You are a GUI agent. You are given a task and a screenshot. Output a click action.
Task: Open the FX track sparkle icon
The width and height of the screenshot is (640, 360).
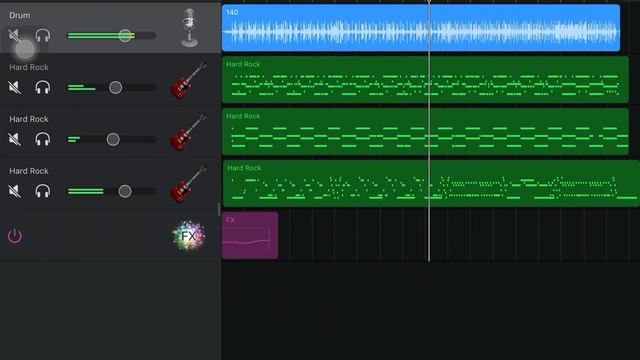click(x=188, y=236)
